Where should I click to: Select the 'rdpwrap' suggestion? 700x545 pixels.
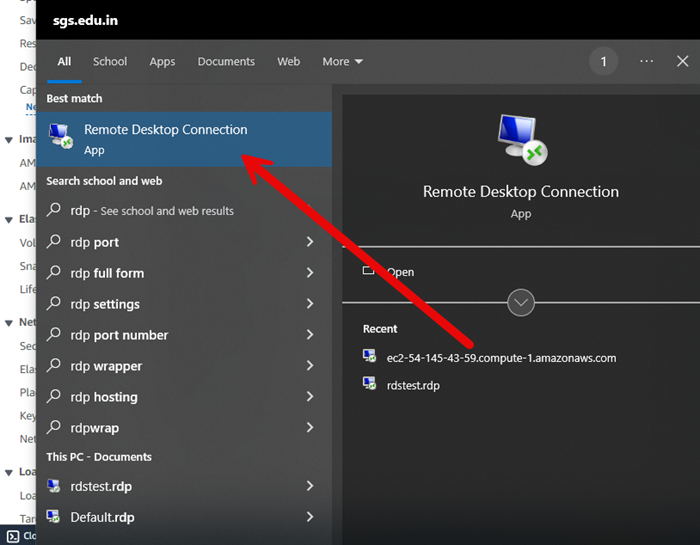184,428
